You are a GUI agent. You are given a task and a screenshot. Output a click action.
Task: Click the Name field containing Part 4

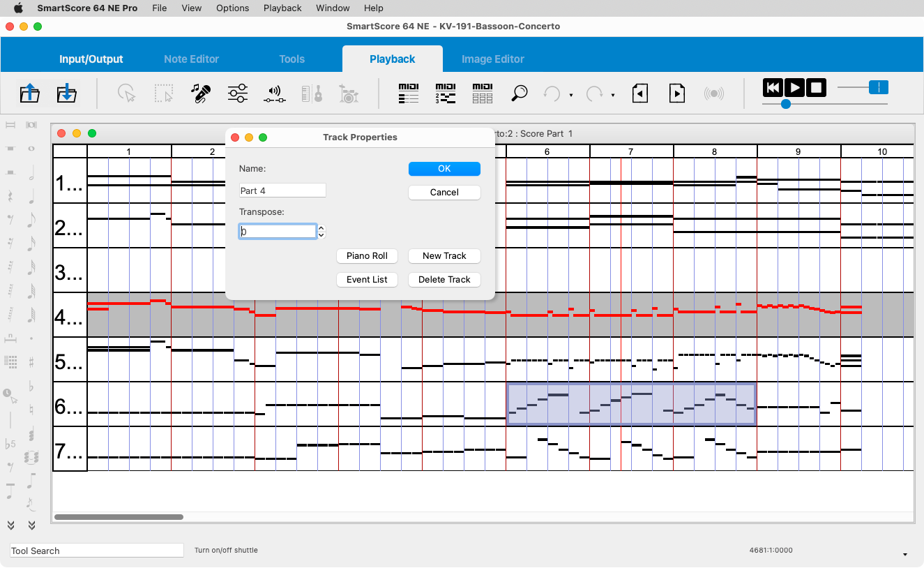click(282, 190)
